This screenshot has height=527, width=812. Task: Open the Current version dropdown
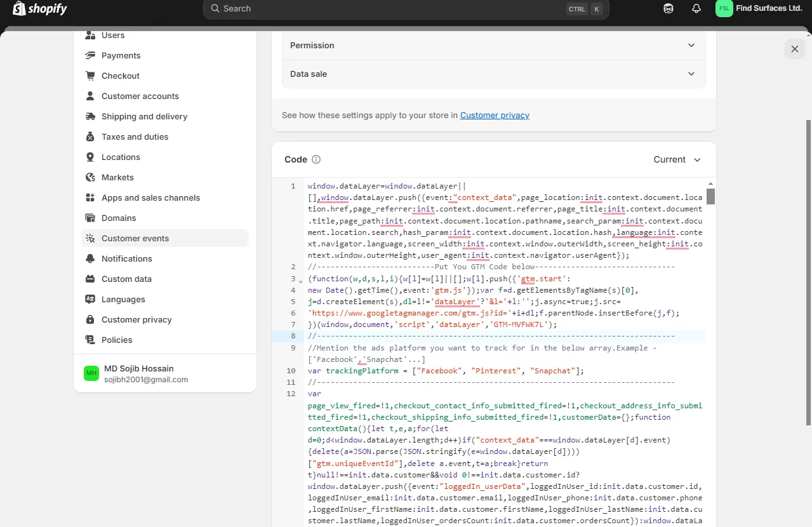point(677,159)
